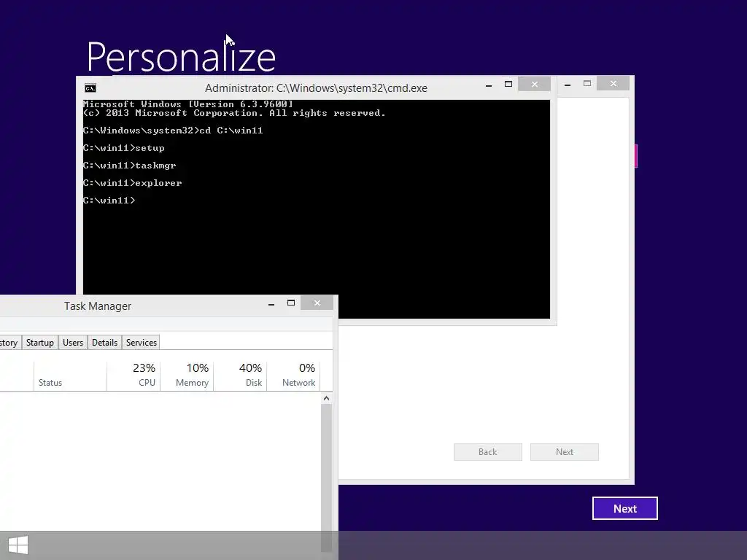
Task: Minimize the setup window behind cmd
Action: point(568,85)
